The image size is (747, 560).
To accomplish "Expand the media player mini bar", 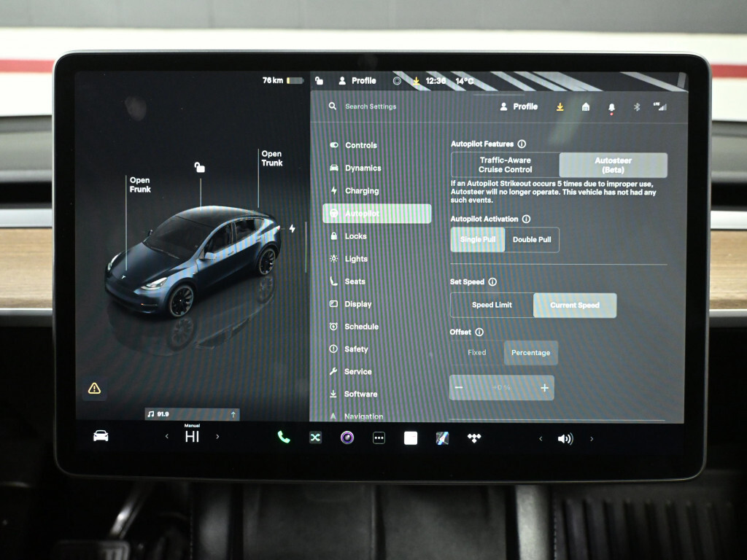I will 233,414.
